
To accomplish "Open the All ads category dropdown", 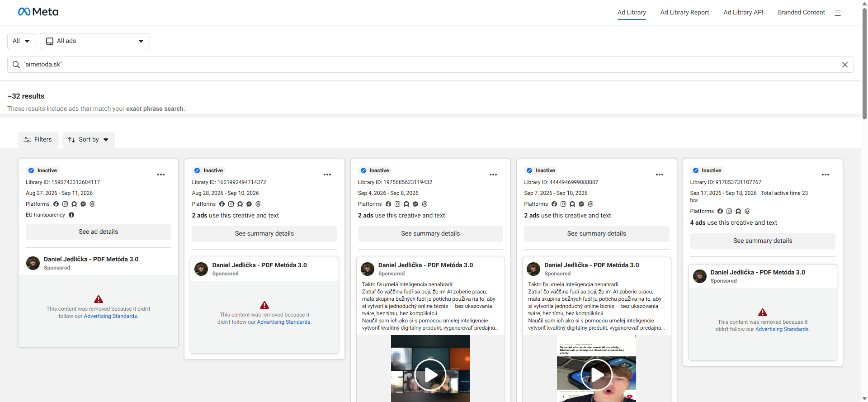I will pyautogui.click(x=95, y=41).
